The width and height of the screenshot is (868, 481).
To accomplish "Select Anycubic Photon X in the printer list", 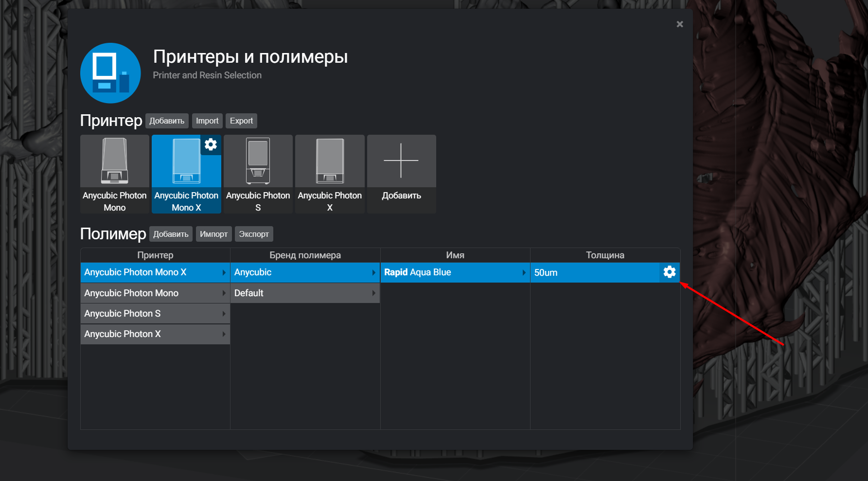I will 155,334.
